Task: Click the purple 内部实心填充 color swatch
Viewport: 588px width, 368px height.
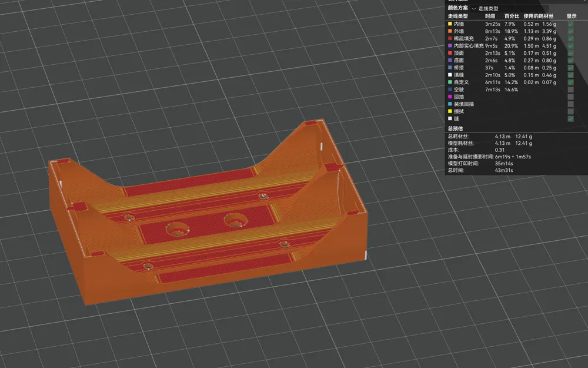Action: point(450,45)
